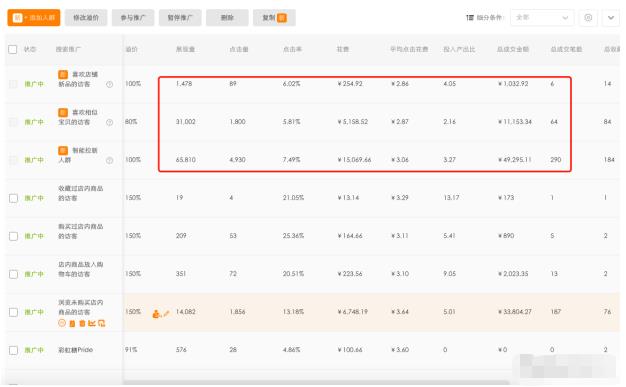
Task: Click 91% premium of 彩虹糖Pride row
Action: (131, 349)
